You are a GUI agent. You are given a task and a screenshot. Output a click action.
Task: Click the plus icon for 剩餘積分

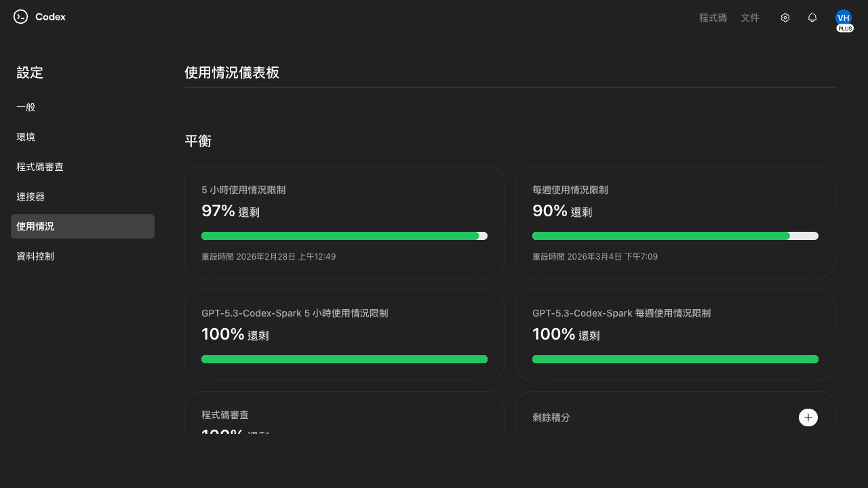click(x=808, y=418)
